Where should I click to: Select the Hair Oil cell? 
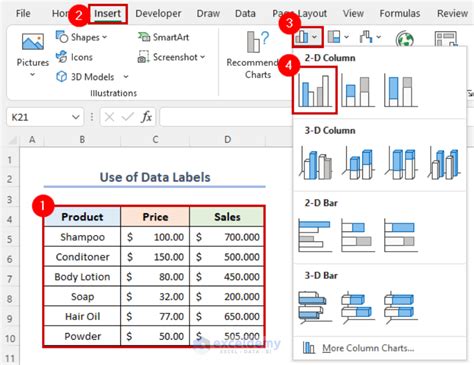pos(82,316)
